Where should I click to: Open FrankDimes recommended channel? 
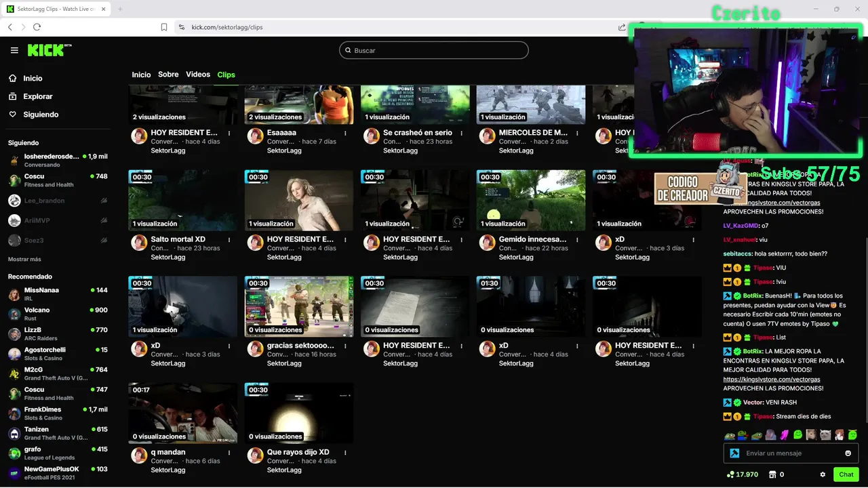(x=58, y=413)
